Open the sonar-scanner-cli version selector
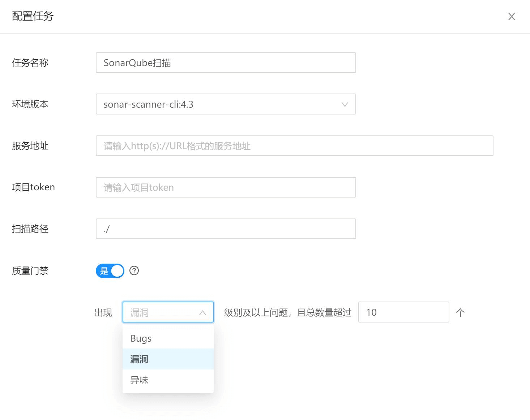530x420 pixels. coord(226,104)
